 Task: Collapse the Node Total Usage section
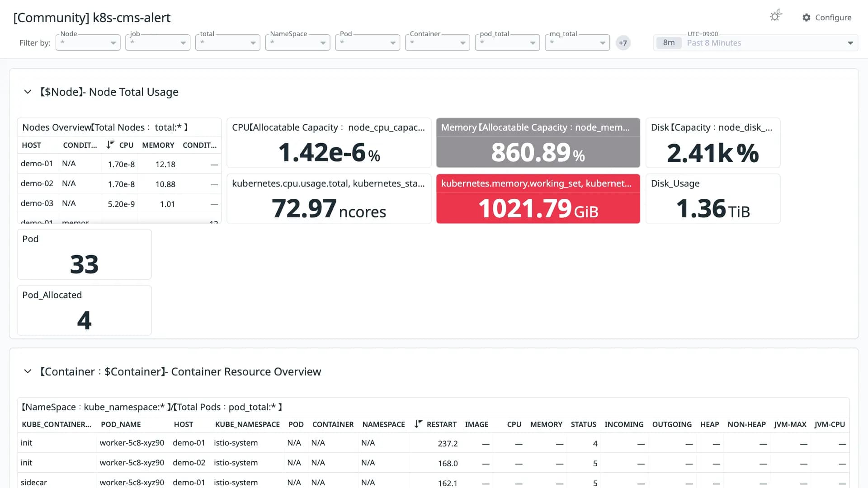point(28,92)
